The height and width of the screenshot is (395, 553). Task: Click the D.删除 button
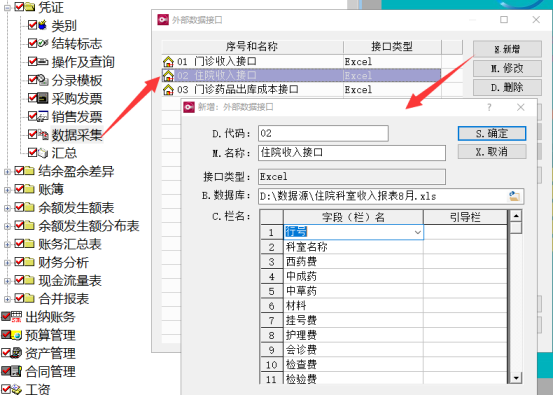click(507, 87)
